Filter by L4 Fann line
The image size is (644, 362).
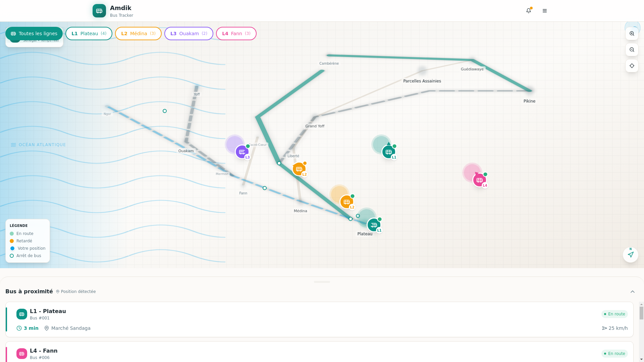[x=236, y=34]
